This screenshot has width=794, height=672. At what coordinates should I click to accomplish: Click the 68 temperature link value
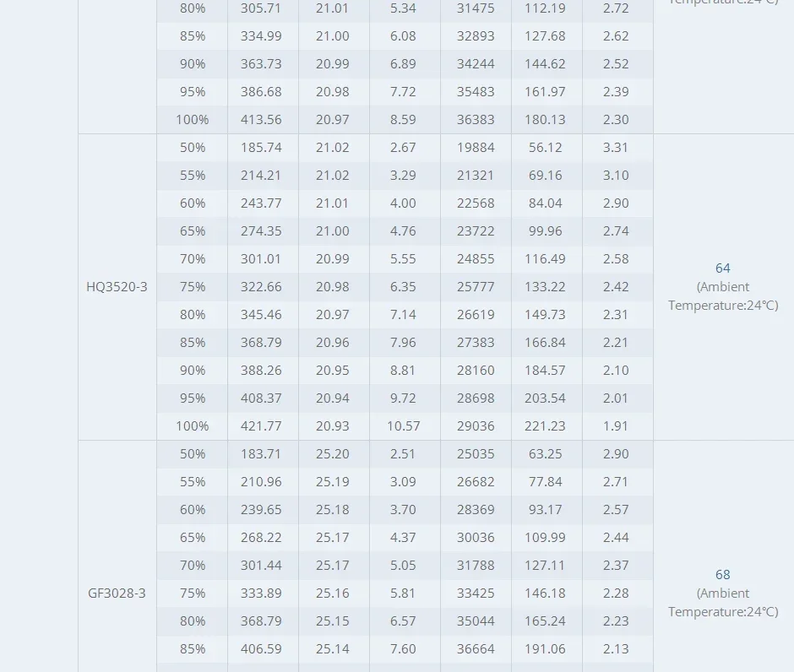pyautogui.click(x=722, y=575)
